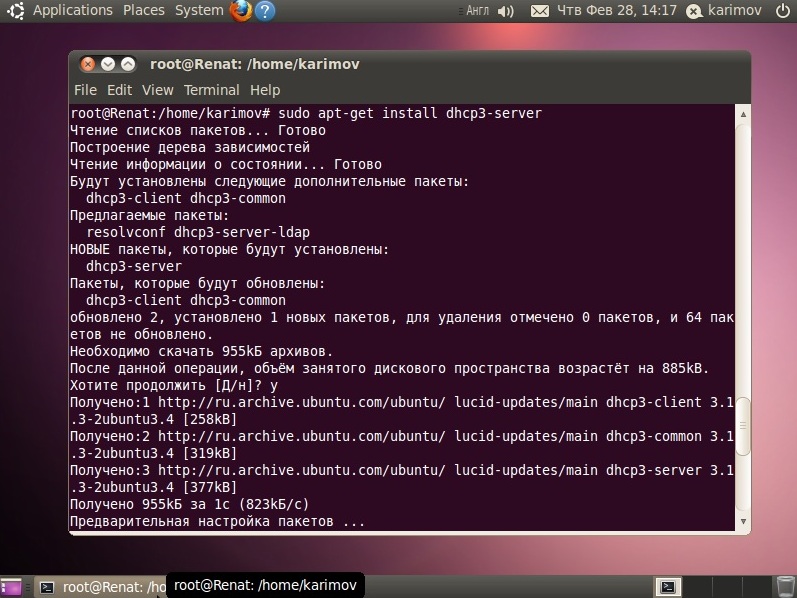The height and width of the screenshot is (598, 797).
Task: Click the Show Desktop button in bottom panel
Action: click(11, 587)
